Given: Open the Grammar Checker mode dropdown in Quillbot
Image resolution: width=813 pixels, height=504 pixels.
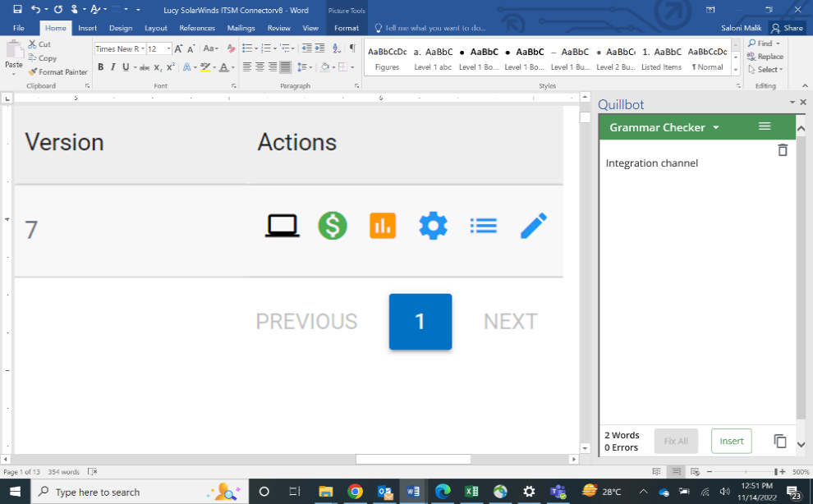Looking at the screenshot, I should (716, 127).
